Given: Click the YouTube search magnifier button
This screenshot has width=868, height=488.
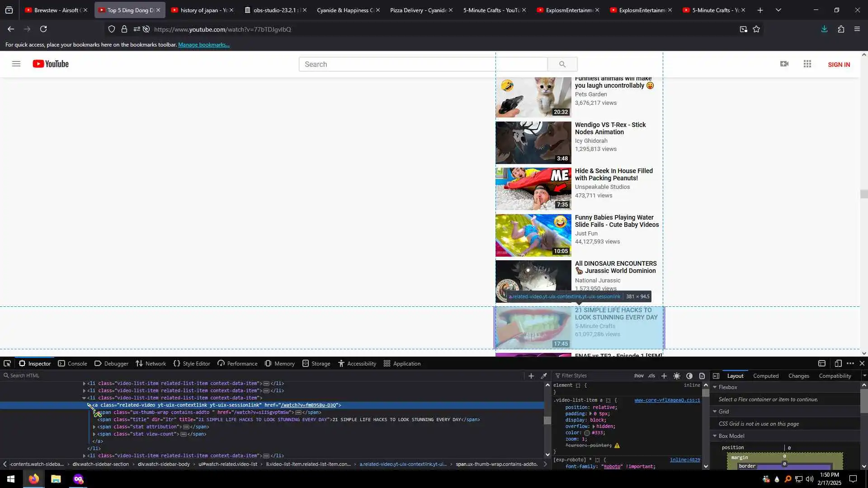Looking at the screenshot, I should click(562, 64).
